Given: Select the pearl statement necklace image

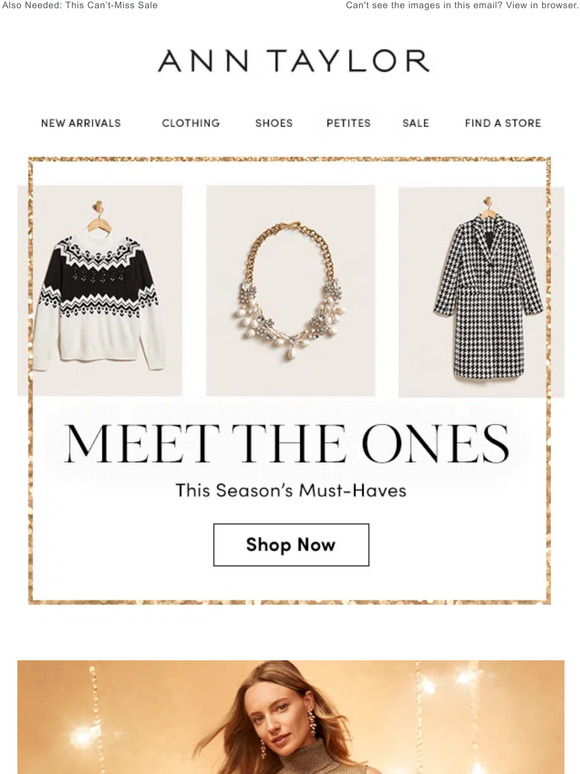Looking at the screenshot, I should point(291,291).
